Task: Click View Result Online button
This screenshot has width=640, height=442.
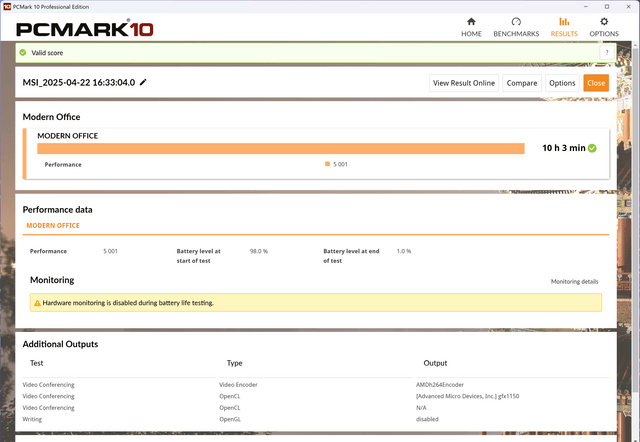Action: tap(464, 83)
